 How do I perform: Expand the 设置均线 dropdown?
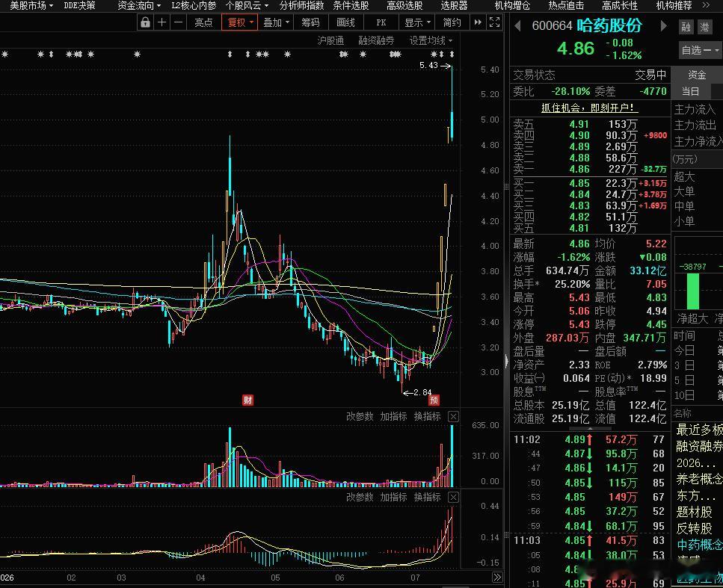tap(431, 40)
